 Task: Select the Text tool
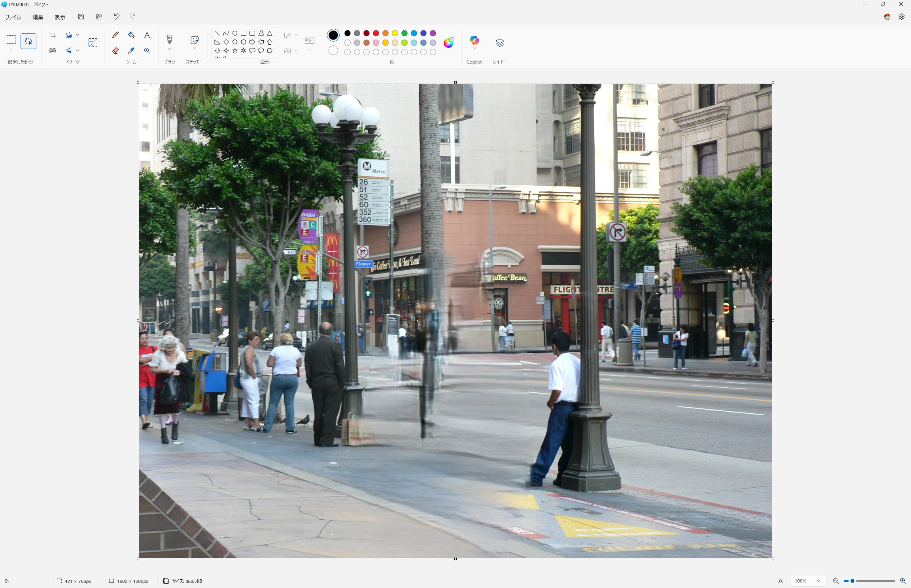147,35
